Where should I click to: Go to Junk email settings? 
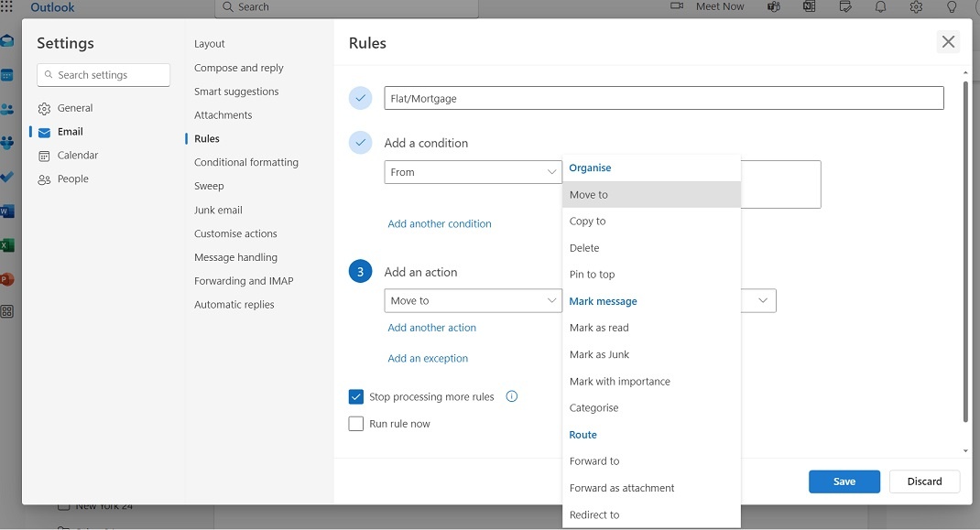click(218, 210)
